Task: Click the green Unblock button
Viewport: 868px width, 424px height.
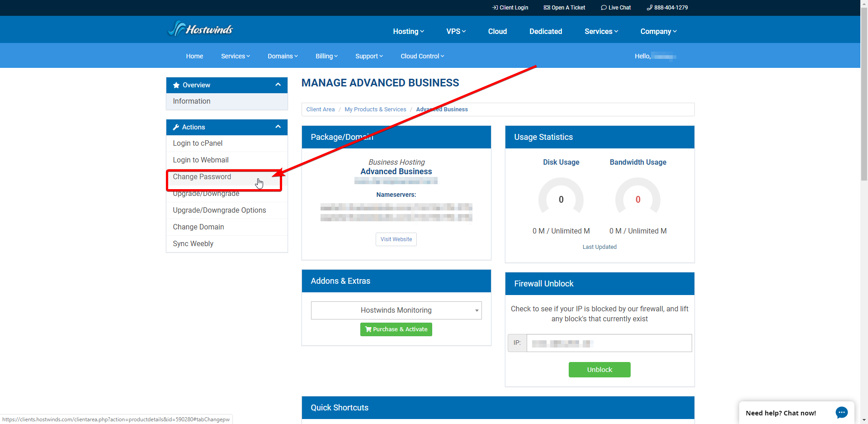Action: coord(599,370)
